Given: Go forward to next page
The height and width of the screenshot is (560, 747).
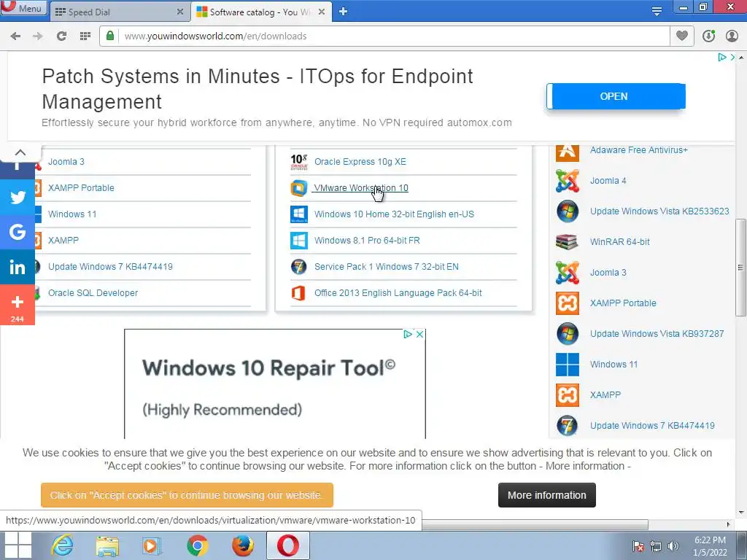Looking at the screenshot, I should click(38, 36).
